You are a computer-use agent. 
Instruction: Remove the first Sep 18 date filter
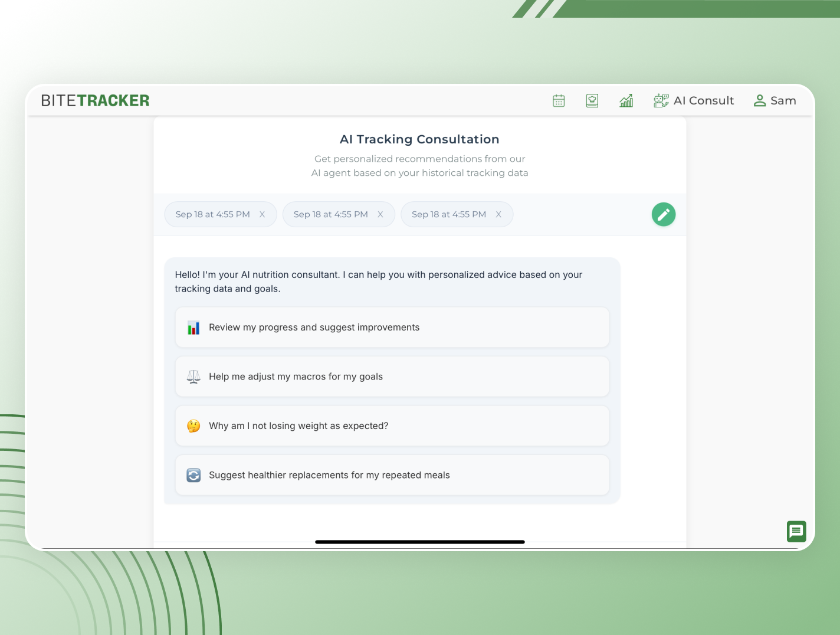point(262,214)
